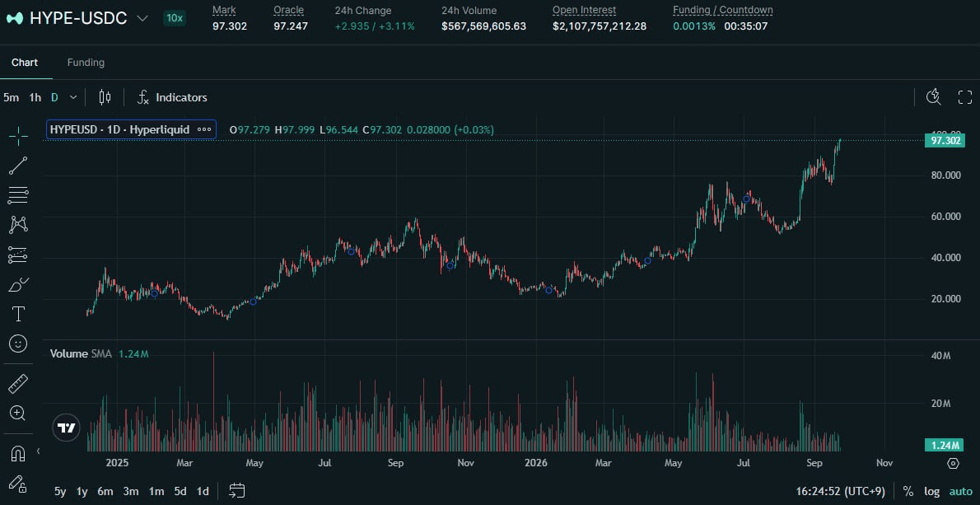Toggle auto scale mode
980x505 pixels.
961,491
